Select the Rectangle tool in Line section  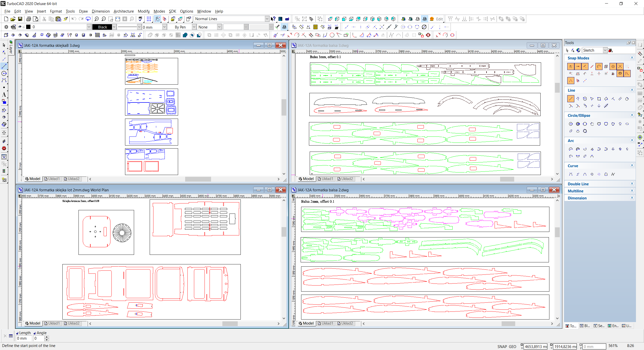[599, 99]
